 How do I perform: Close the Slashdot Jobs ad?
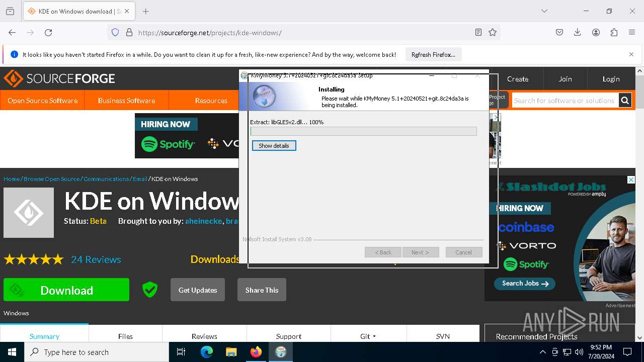[x=631, y=179]
